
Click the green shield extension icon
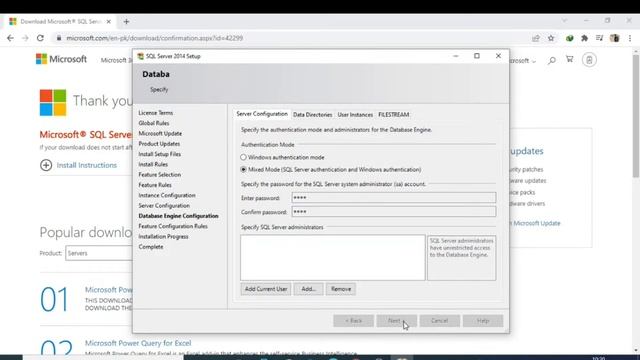569,38
